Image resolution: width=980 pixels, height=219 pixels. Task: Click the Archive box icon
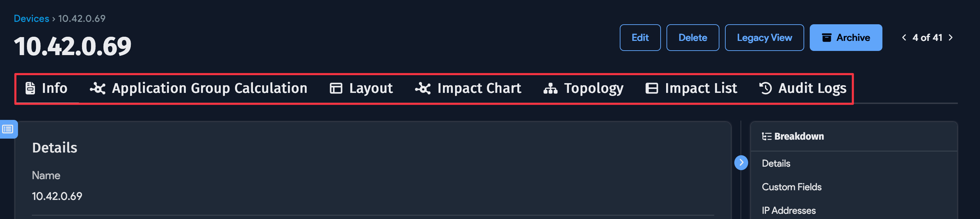pos(827,37)
